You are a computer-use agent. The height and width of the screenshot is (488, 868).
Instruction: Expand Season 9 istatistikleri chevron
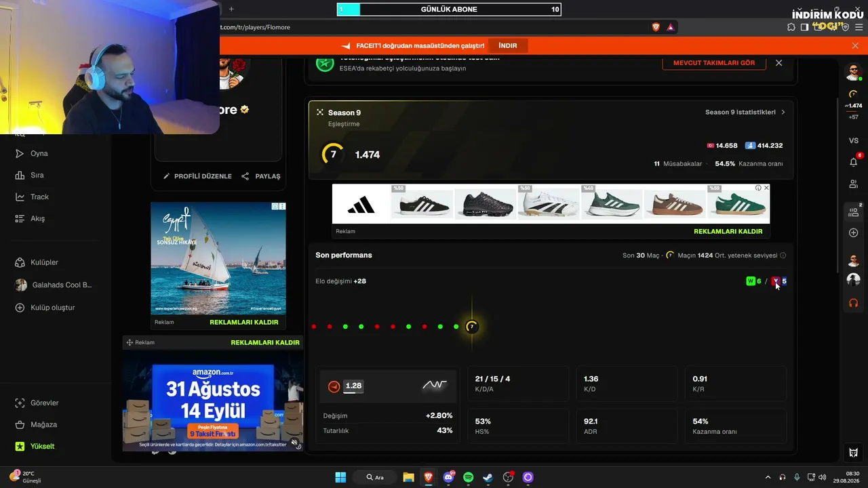[x=783, y=113]
